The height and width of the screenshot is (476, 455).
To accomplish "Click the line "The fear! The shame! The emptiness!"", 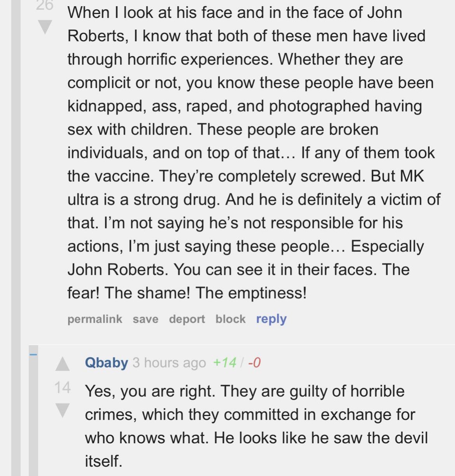I will 187,293.
